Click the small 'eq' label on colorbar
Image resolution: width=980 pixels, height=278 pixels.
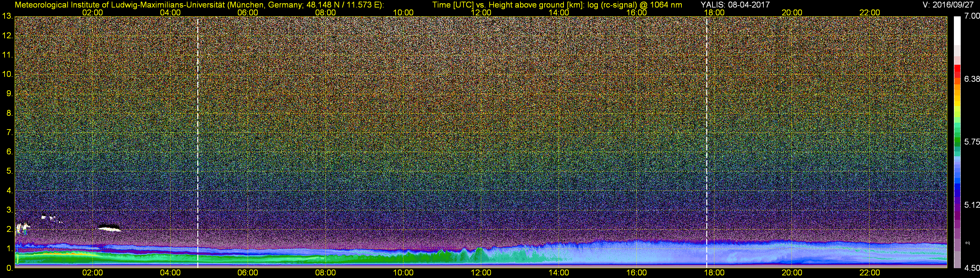coord(968,243)
